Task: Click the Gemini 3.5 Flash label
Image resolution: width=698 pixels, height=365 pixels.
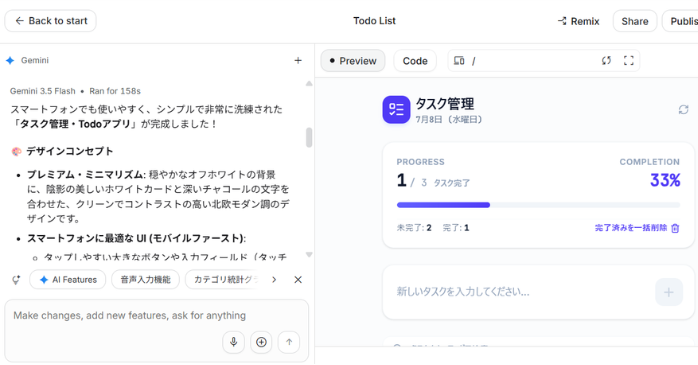Action: (x=43, y=91)
